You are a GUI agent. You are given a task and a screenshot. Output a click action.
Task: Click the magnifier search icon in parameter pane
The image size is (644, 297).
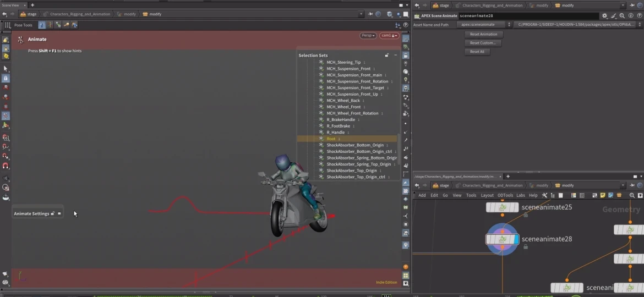click(622, 15)
